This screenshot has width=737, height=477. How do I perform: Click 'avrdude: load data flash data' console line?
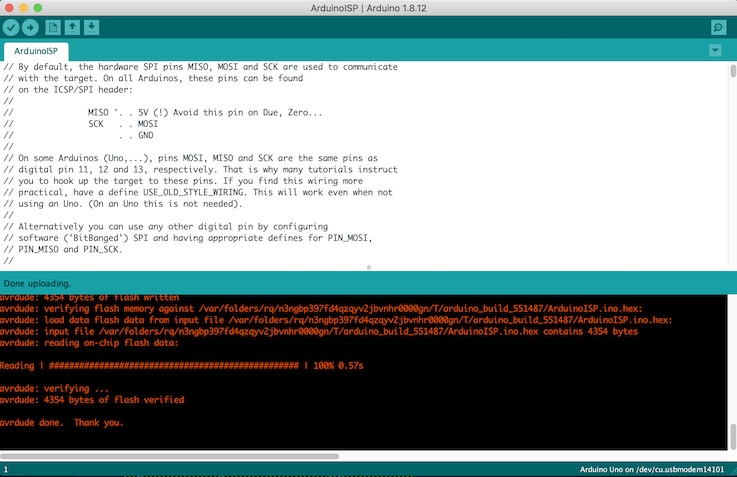[x=336, y=320]
